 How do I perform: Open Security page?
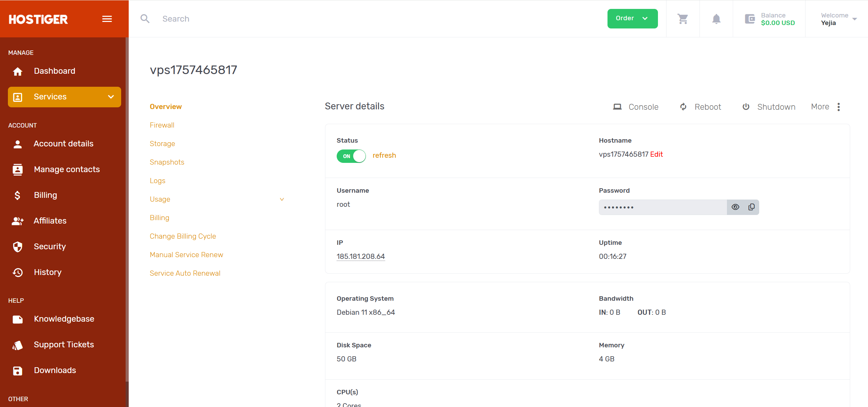(50, 247)
